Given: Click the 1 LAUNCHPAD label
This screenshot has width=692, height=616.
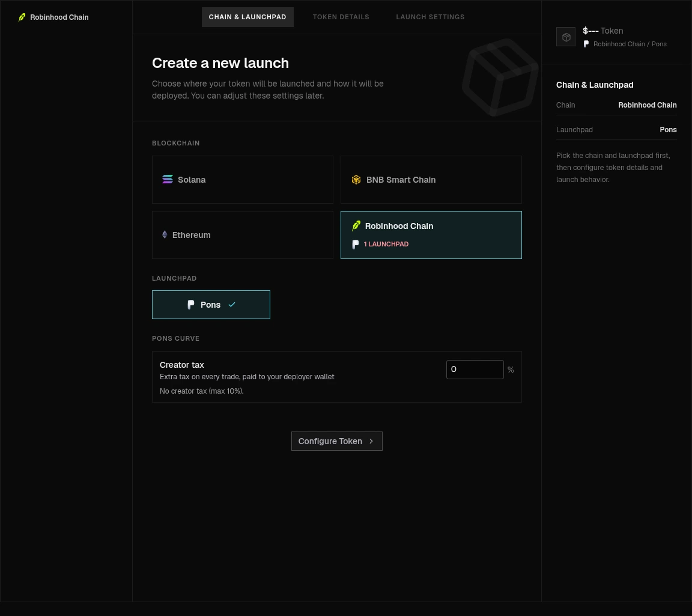Looking at the screenshot, I should pos(386,244).
